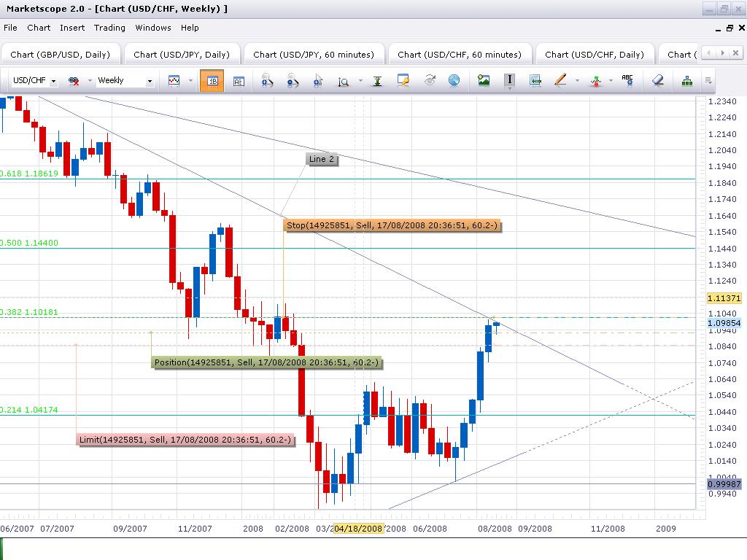Click the 1.09854 current price marker
The width and height of the screenshot is (747, 560).
(724, 323)
